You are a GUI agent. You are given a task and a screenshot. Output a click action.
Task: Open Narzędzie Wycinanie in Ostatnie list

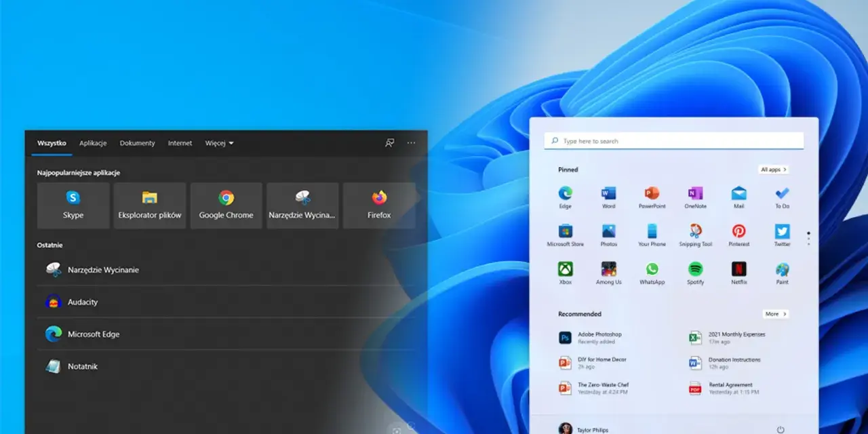[226, 270]
